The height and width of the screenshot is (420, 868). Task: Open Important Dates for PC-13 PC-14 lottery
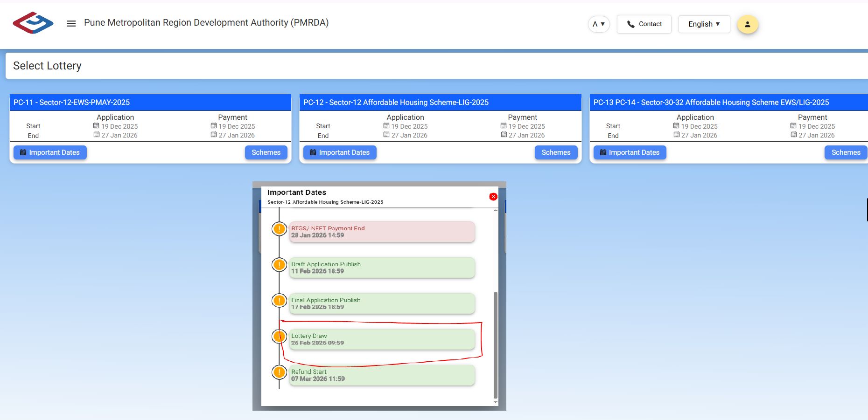tap(630, 152)
